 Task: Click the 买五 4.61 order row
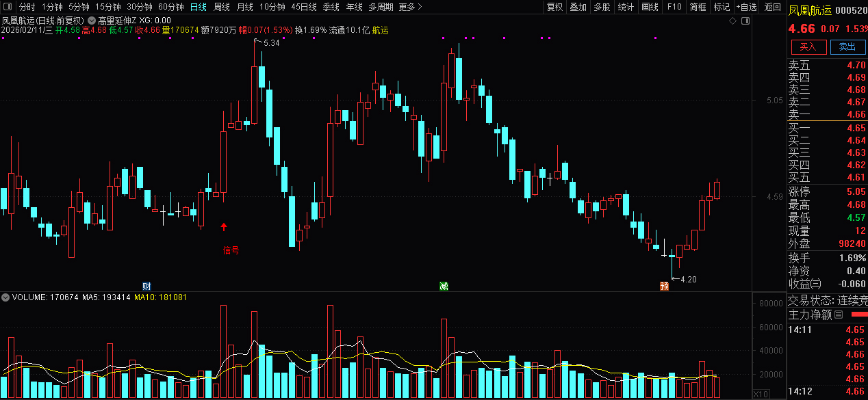click(827, 177)
